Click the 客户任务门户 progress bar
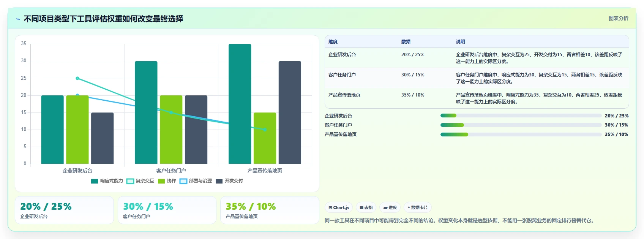 point(521,125)
